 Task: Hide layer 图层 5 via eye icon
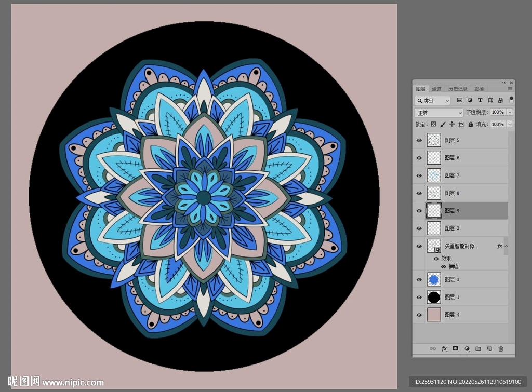[419, 140]
